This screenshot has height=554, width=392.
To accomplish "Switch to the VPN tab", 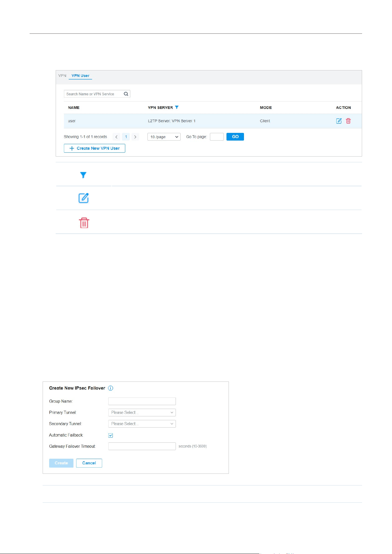I will 62,75.
